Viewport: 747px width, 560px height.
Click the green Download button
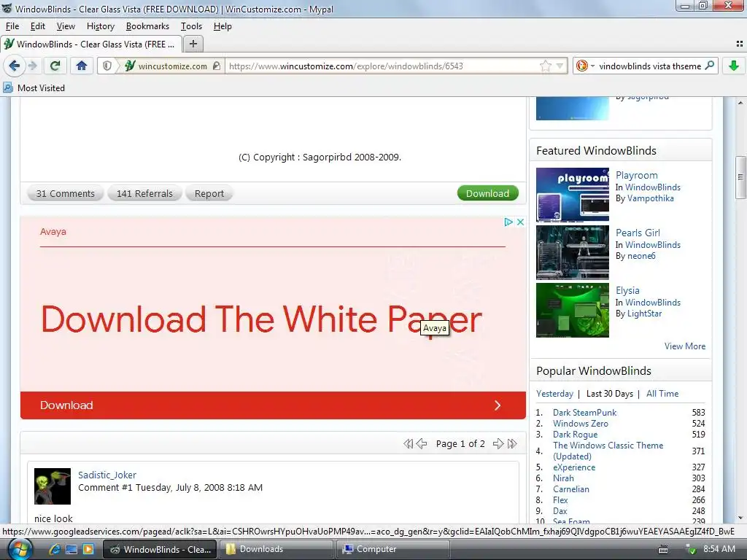click(x=487, y=193)
